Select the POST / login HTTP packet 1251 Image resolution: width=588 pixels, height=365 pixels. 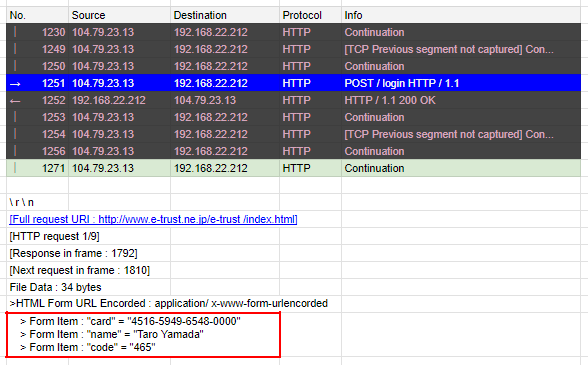tap(293, 83)
